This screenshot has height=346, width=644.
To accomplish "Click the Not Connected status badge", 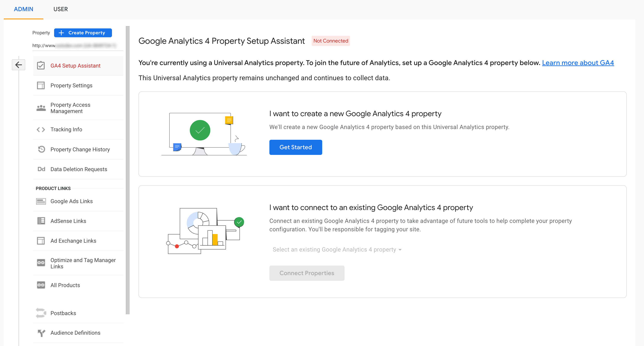I will click(x=330, y=41).
